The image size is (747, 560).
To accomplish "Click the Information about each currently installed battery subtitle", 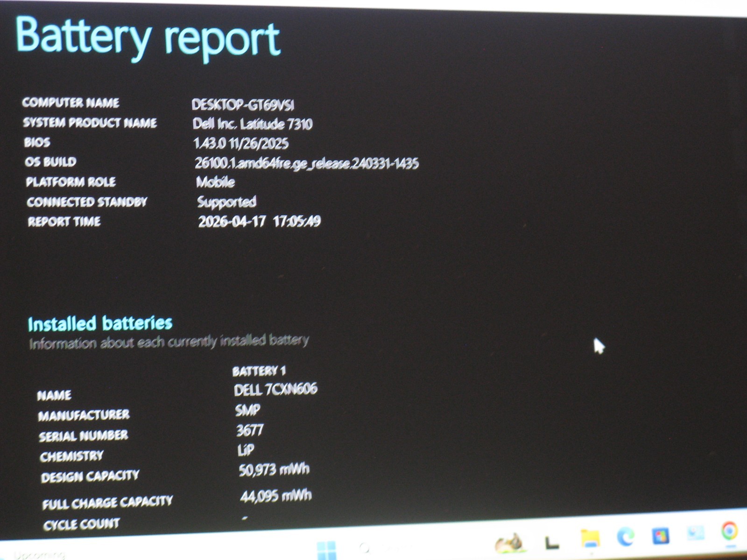I will 169,342.
